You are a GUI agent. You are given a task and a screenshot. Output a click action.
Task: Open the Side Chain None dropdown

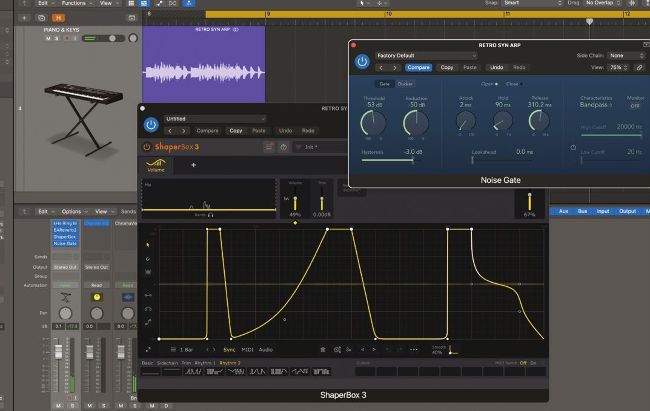(x=626, y=55)
